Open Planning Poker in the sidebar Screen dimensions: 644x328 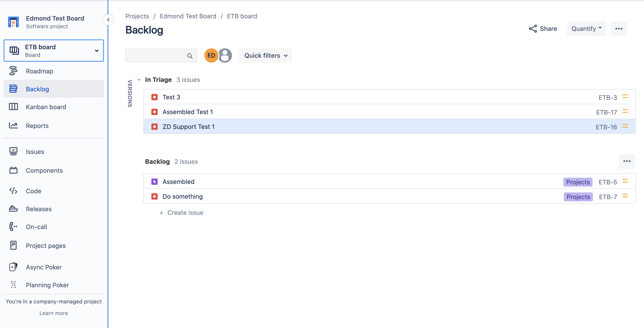point(54,285)
